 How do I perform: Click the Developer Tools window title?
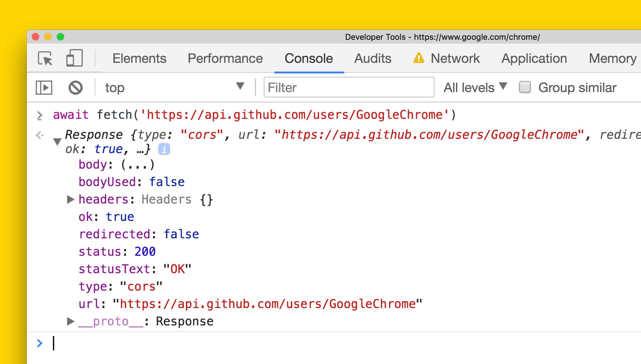442,37
